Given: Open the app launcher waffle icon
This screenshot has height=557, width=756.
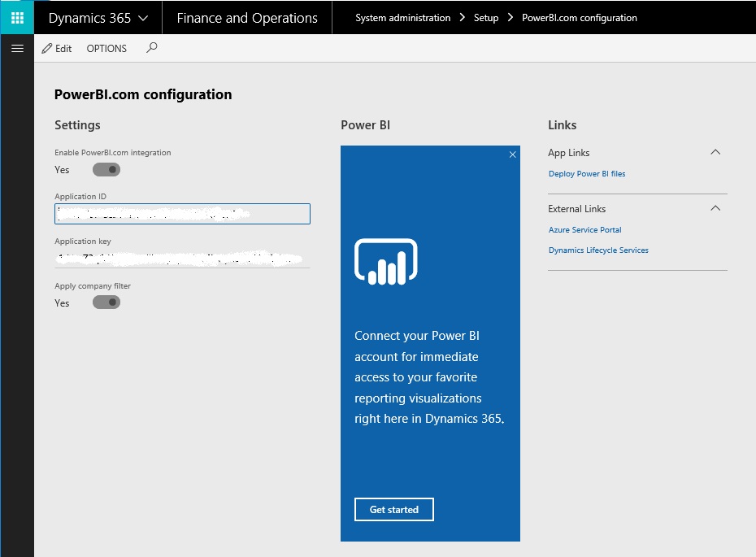Looking at the screenshot, I should [x=17, y=17].
